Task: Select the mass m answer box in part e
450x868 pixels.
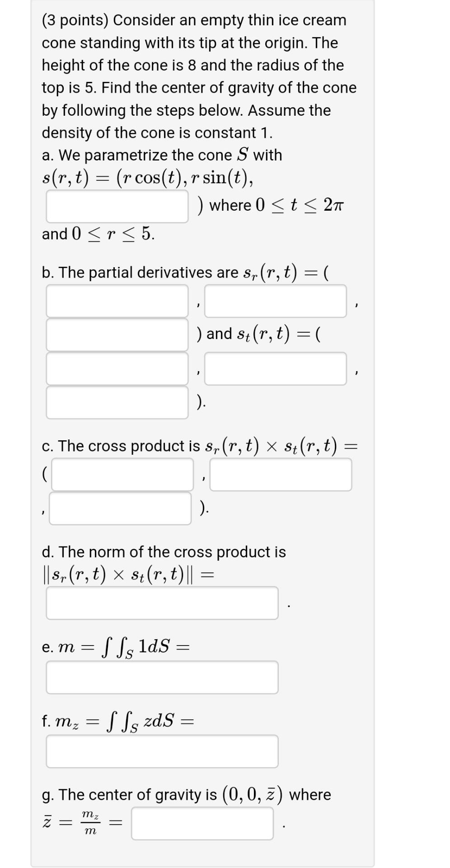Action: (x=161, y=677)
